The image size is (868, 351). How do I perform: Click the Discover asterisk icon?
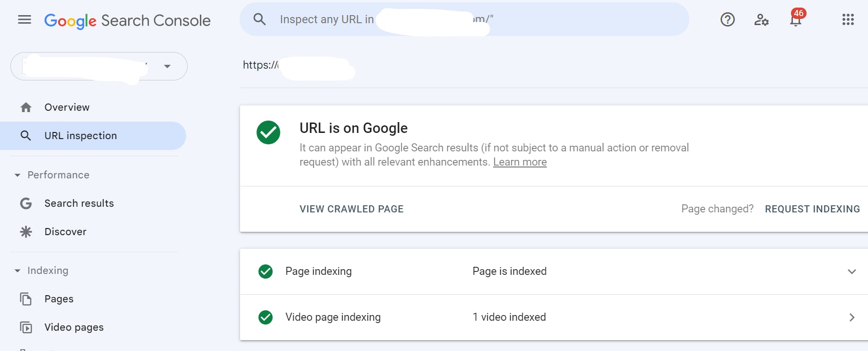click(26, 232)
